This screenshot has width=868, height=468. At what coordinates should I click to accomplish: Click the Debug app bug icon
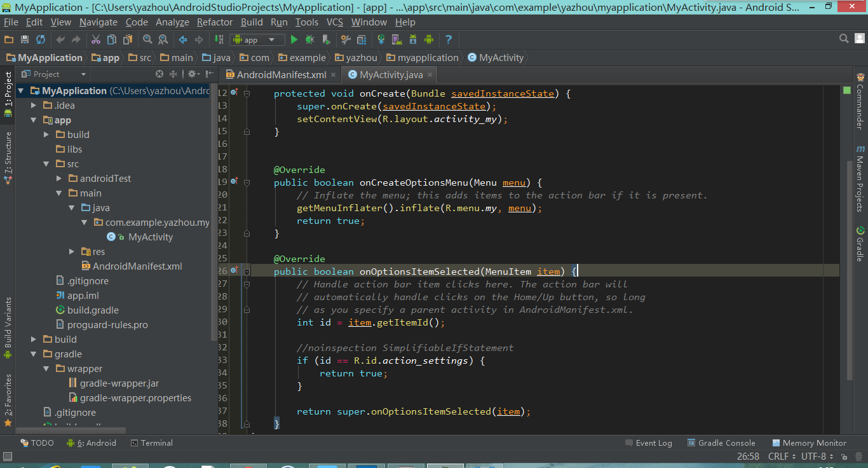(309, 39)
